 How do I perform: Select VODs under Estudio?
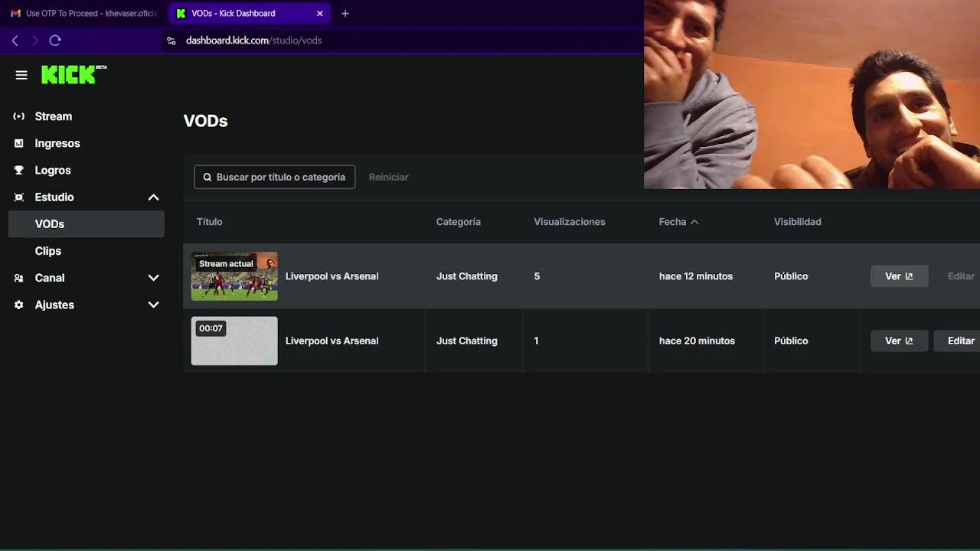pyautogui.click(x=86, y=224)
